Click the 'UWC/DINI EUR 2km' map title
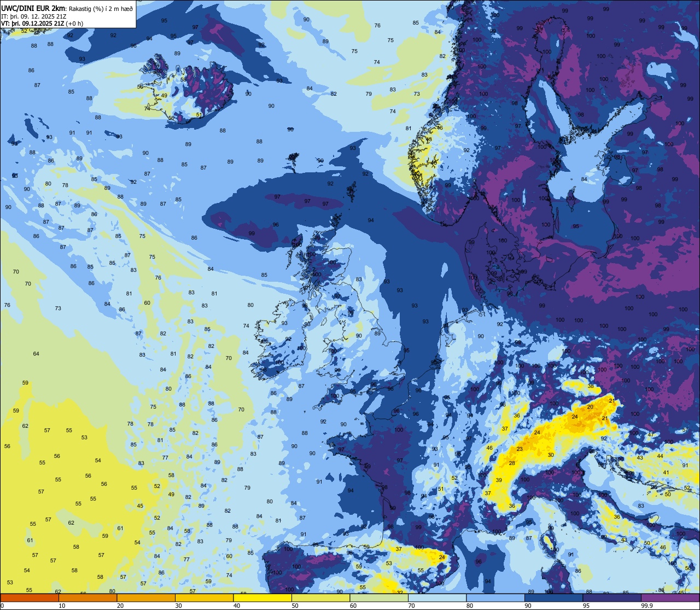 pos(34,8)
